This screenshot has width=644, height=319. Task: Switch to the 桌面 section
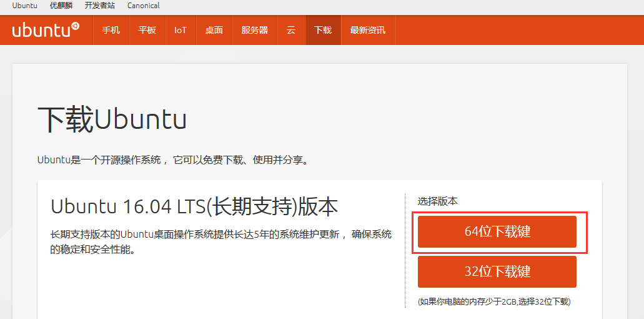(214, 30)
